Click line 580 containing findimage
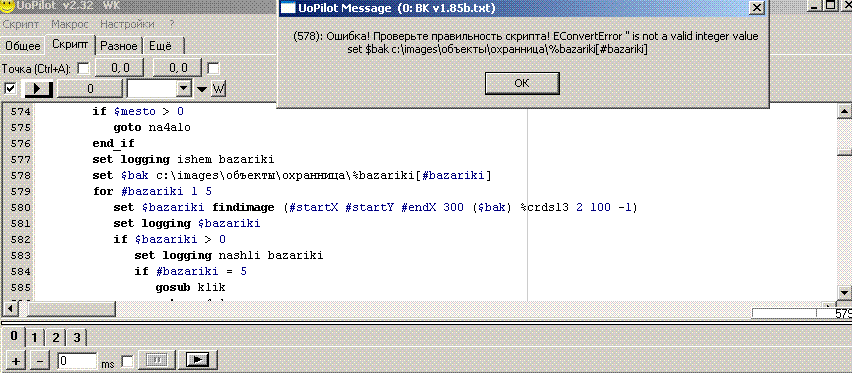Image resolution: width=852 pixels, height=373 pixels. click(375, 207)
